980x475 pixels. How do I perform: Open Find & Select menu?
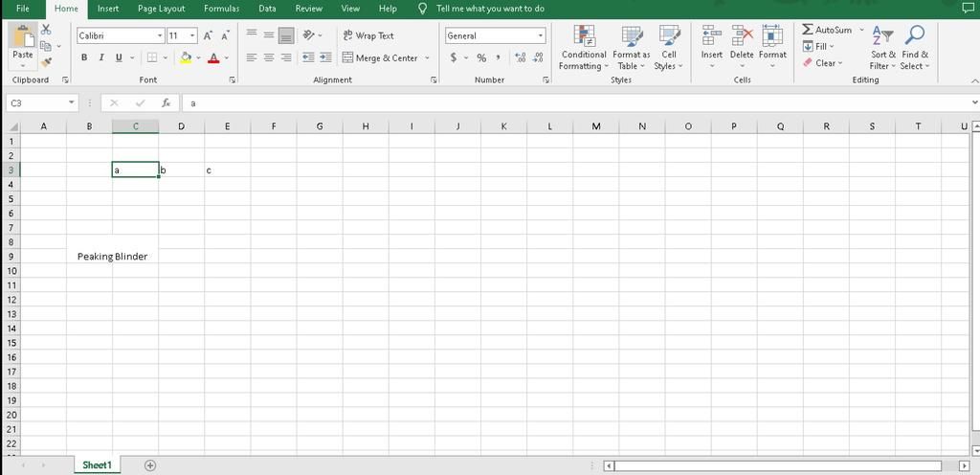click(x=915, y=48)
